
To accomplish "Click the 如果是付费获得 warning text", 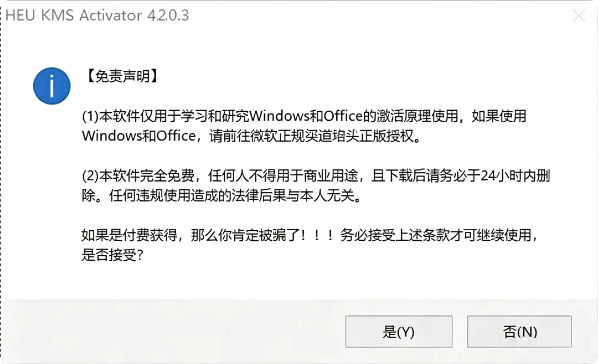I will (x=129, y=235).
